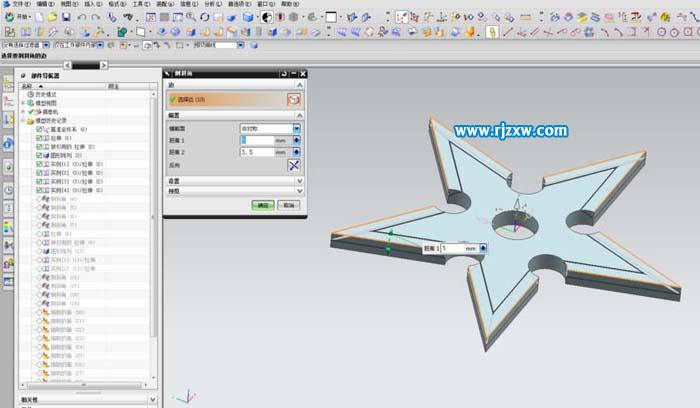Image resolution: width=700 pixels, height=408 pixels.
Task: Toggle the 圆形阵列 (3) feature checkbox
Action: (40, 155)
